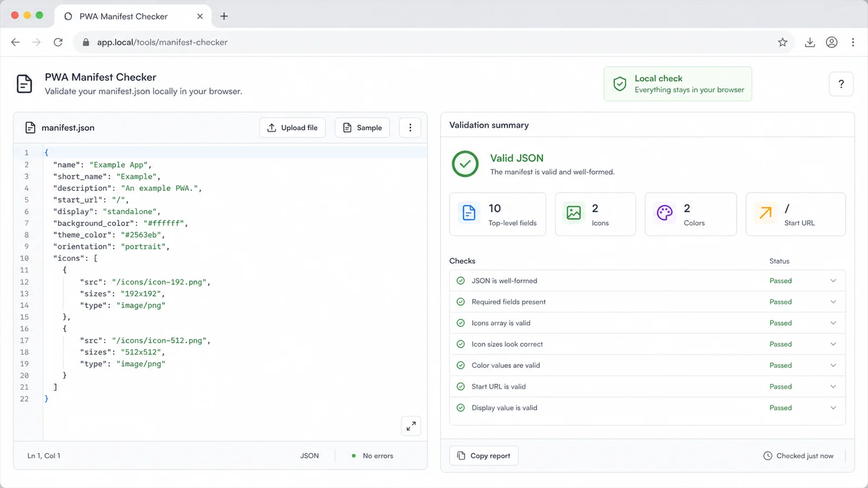The width and height of the screenshot is (868, 488).
Task: Click the "/icons/icon-512.png" src value
Action: (x=159, y=341)
